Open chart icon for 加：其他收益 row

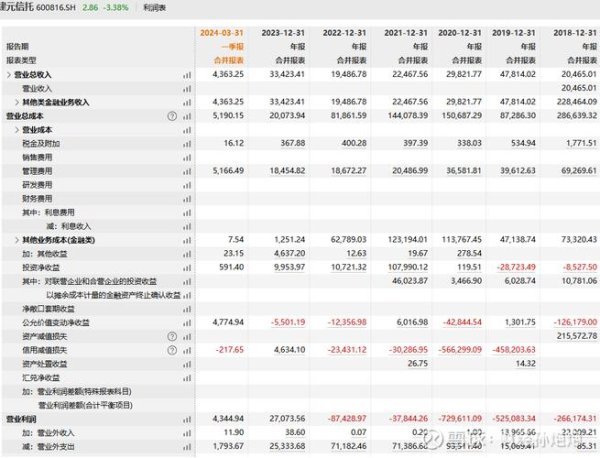(x=187, y=254)
